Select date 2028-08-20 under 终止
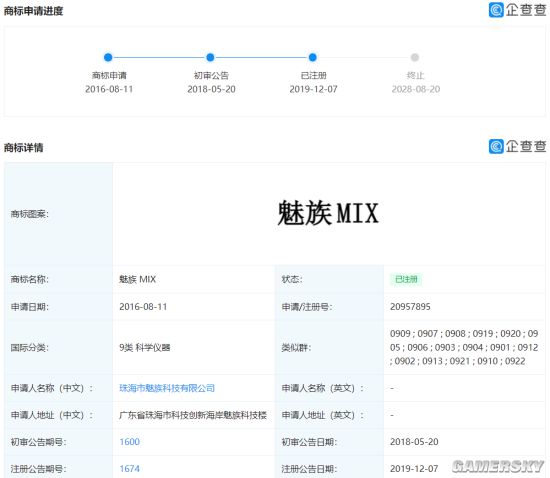550x478 pixels. [416, 89]
